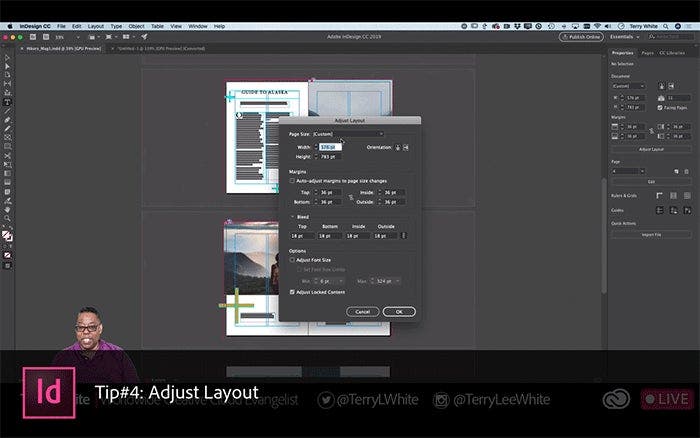
Task: Select the Selection arrow tool
Action: point(7,58)
